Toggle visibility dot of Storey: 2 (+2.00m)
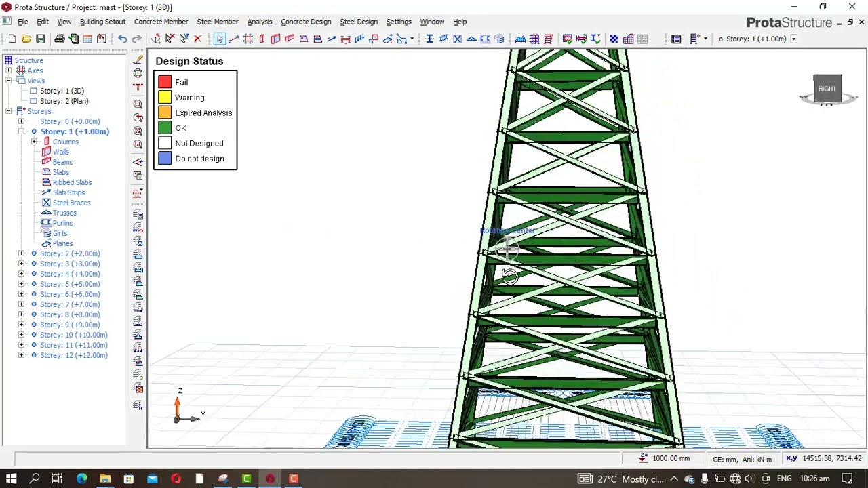 click(34, 253)
